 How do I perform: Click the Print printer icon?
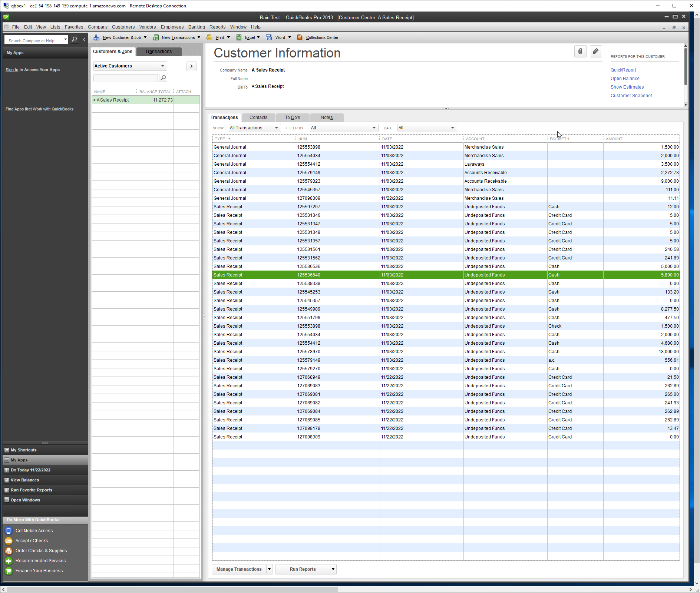pyautogui.click(x=209, y=37)
